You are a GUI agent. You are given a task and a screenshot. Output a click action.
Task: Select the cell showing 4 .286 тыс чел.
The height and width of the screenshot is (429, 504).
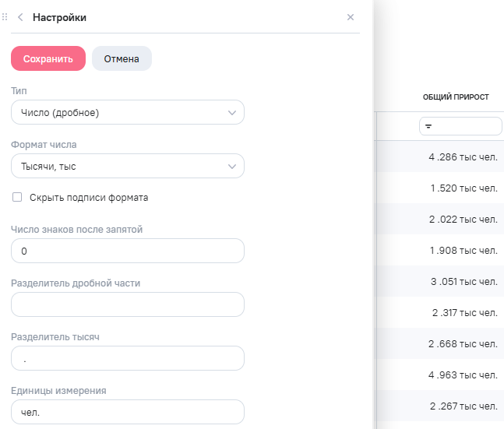[x=463, y=157]
